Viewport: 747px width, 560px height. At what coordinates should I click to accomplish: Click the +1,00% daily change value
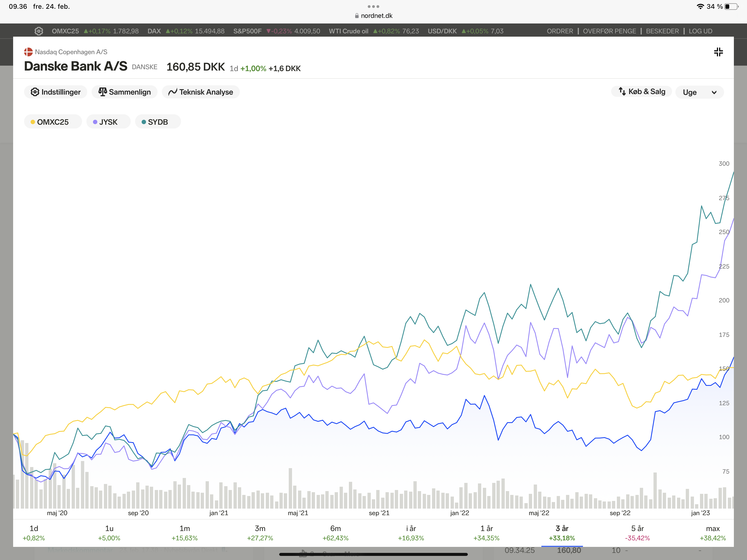[x=253, y=69]
